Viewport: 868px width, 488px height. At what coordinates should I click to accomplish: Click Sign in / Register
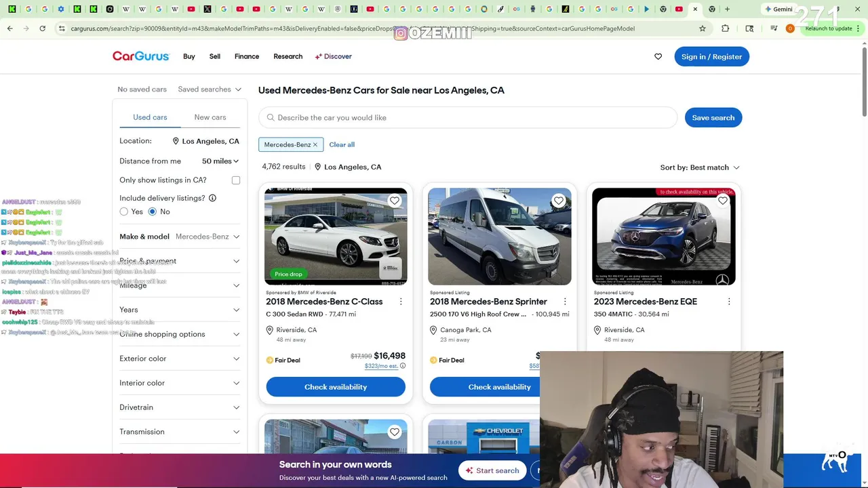tap(711, 56)
